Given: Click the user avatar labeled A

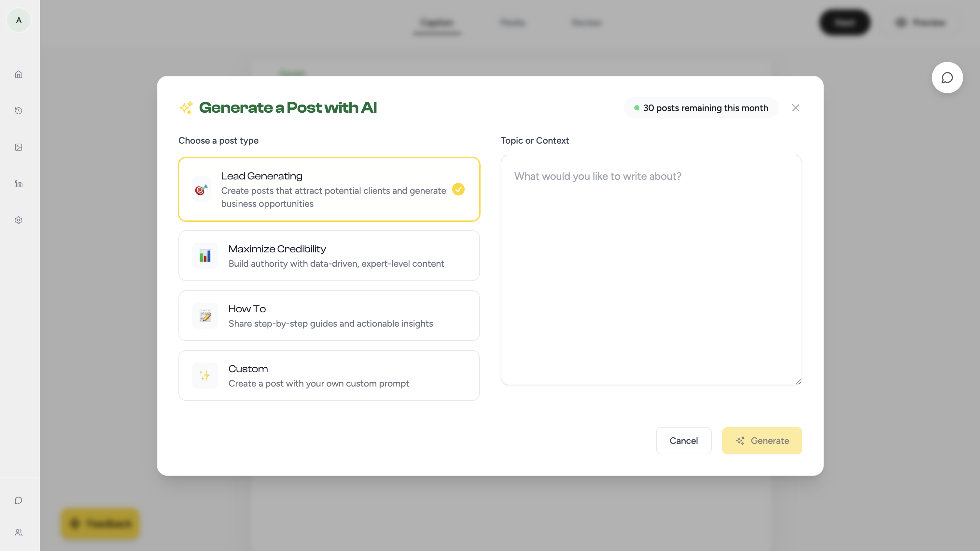Looking at the screenshot, I should click(19, 20).
